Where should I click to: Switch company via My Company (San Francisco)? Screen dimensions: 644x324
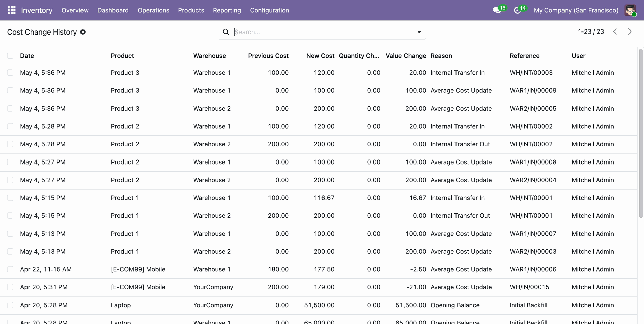pyautogui.click(x=576, y=10)
